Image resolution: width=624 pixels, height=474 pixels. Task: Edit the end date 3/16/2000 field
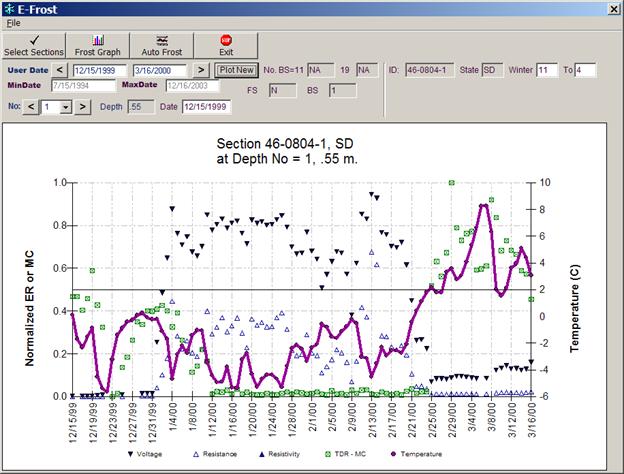[159, 70]
